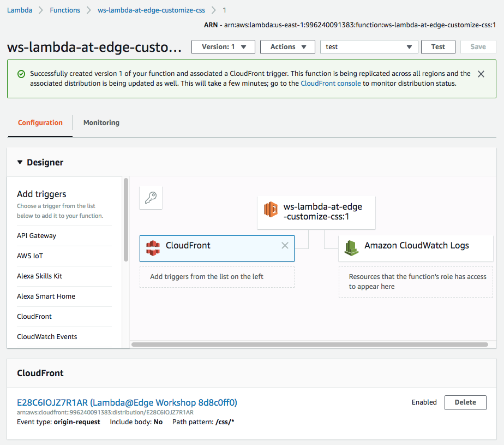Open the Actions dropdown menu
Screen dimensions: 504x445
[287, 47]
